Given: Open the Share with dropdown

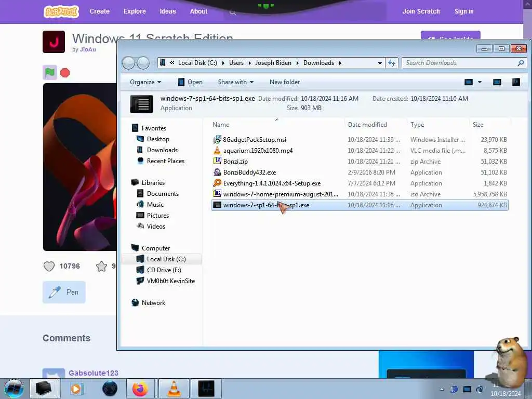Looking at the screenshot, I should (236, 82).
